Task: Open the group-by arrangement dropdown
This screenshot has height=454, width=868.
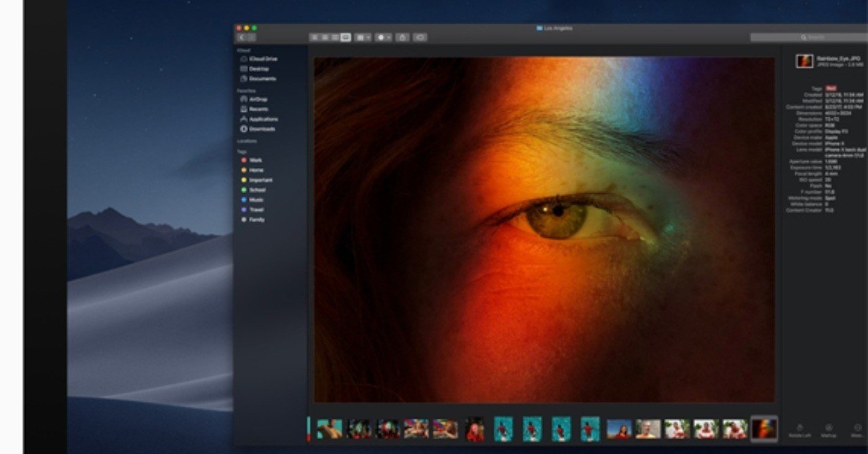Action: (x=363, y=37)
